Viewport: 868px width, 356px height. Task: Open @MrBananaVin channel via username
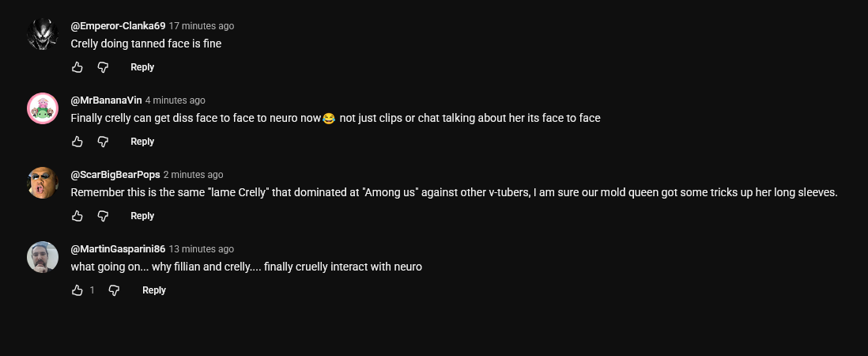106,100
